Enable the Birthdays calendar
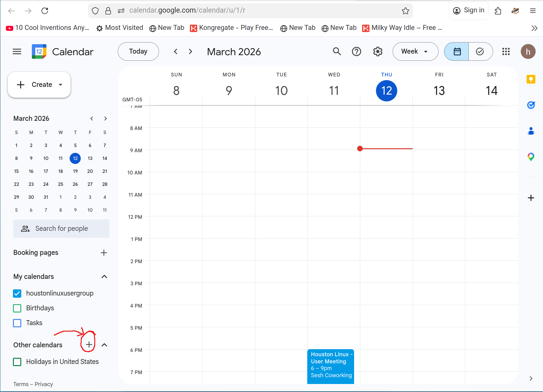Screen dimensions: 543x392 click(x=17, y=308)
